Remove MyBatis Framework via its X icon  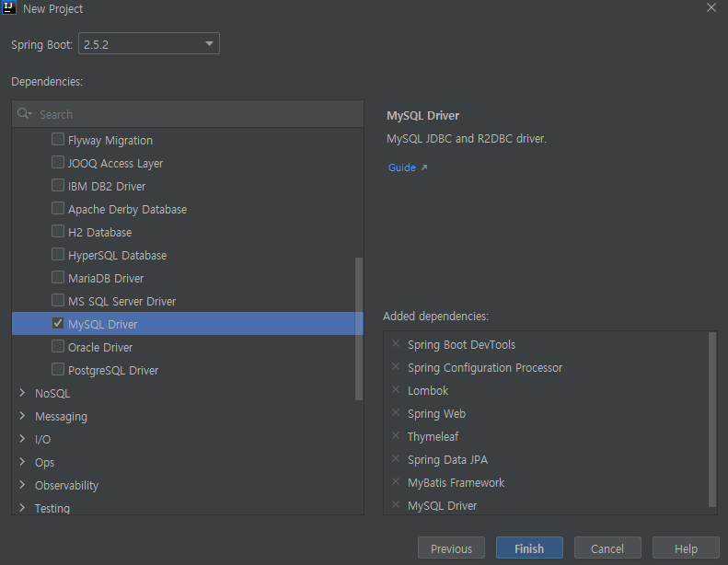396,482
